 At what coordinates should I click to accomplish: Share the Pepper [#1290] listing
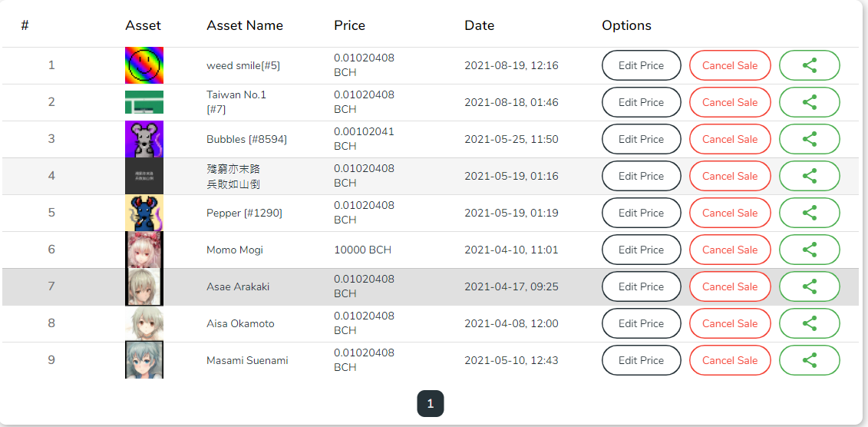[810, 213]
